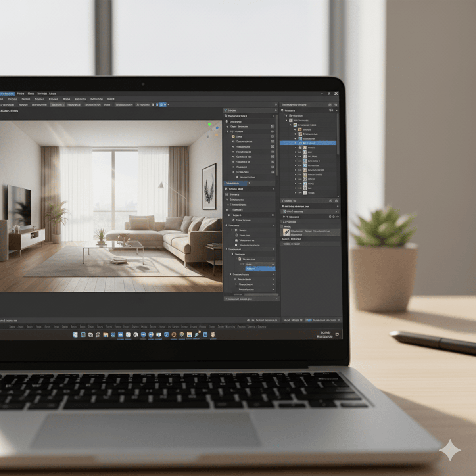Click the green axis dot of the viewport gizmo
This screenshot has width=476, height=476.
210,125
